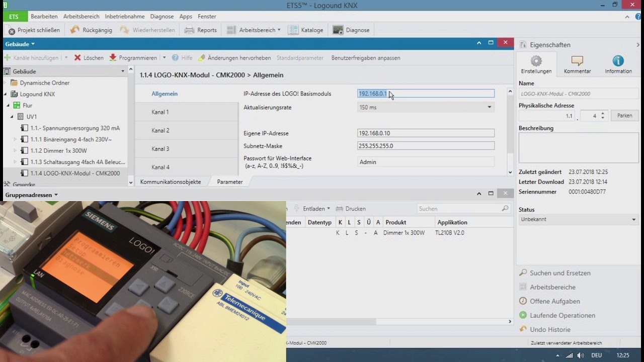Click Programmieren download button

click(x=133, y=58)
